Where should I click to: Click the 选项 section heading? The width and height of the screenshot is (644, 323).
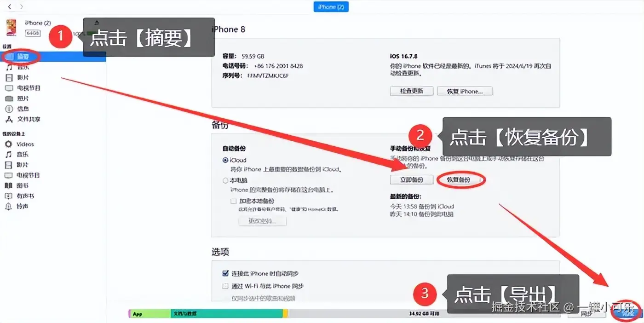[x=220, y=252]
